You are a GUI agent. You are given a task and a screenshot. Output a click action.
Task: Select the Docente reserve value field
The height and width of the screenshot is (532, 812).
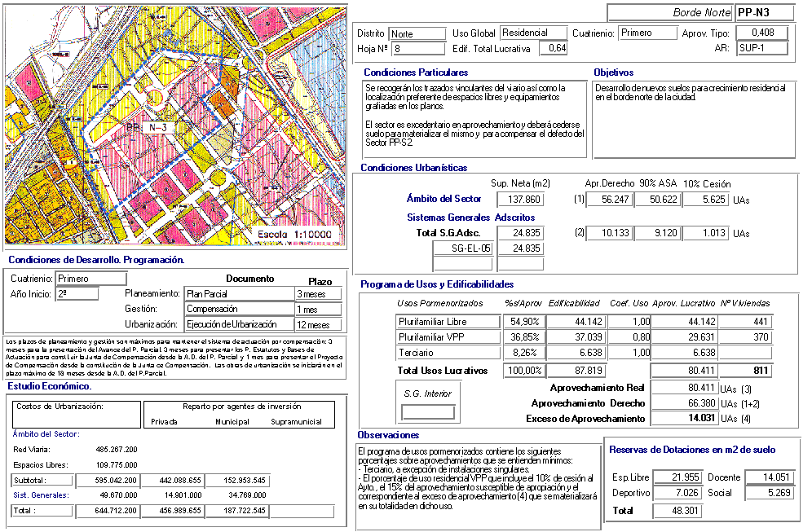766,477
